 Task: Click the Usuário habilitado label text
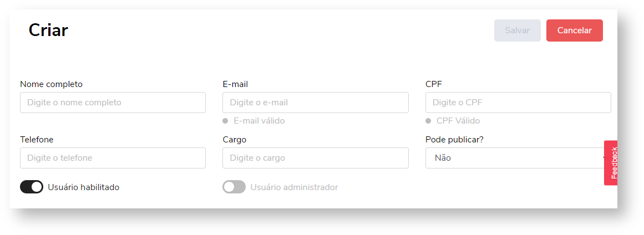click(84, 187)
